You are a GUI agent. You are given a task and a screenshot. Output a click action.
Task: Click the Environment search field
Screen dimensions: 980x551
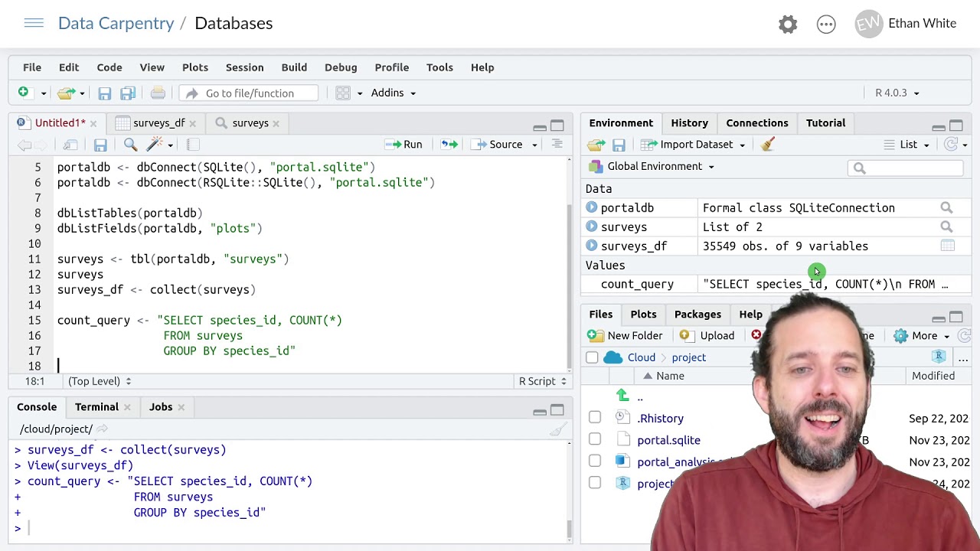[906, 168]
